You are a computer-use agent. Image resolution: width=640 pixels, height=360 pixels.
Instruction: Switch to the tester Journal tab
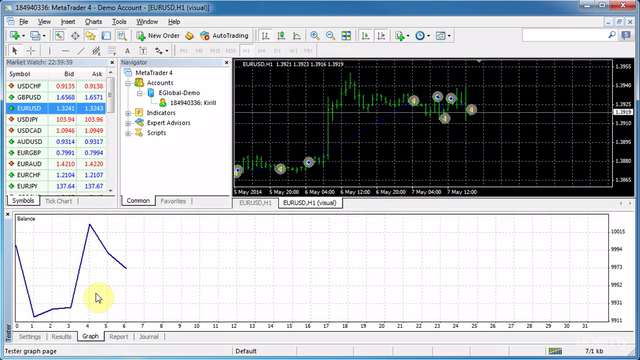point(149,337)
